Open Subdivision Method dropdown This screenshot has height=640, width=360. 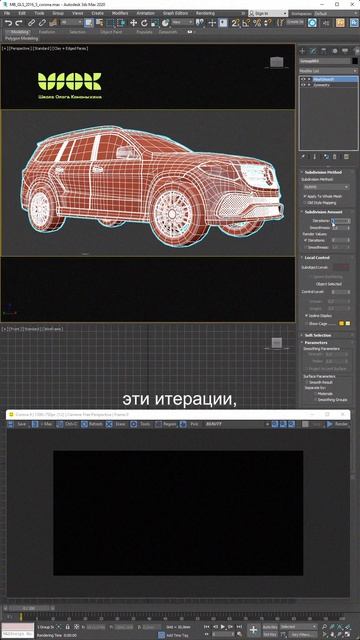[x=326, y=187]
